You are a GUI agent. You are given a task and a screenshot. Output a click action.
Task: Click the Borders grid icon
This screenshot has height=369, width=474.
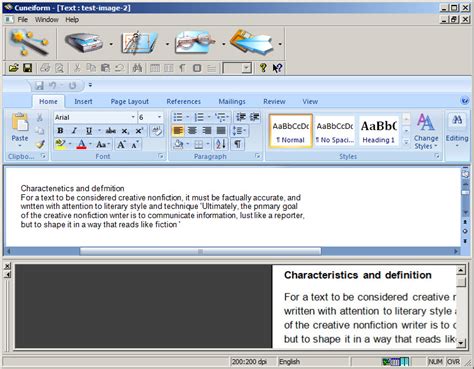tap(199, 144)
